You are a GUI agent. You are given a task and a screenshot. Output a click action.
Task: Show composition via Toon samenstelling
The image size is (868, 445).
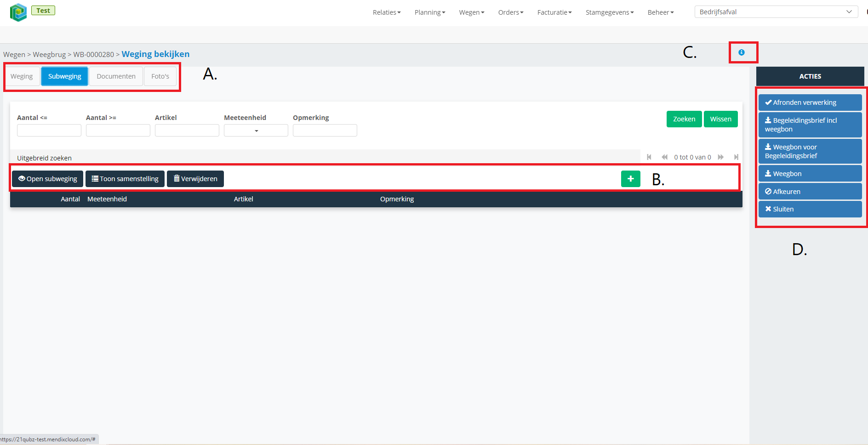click(125, 179)
